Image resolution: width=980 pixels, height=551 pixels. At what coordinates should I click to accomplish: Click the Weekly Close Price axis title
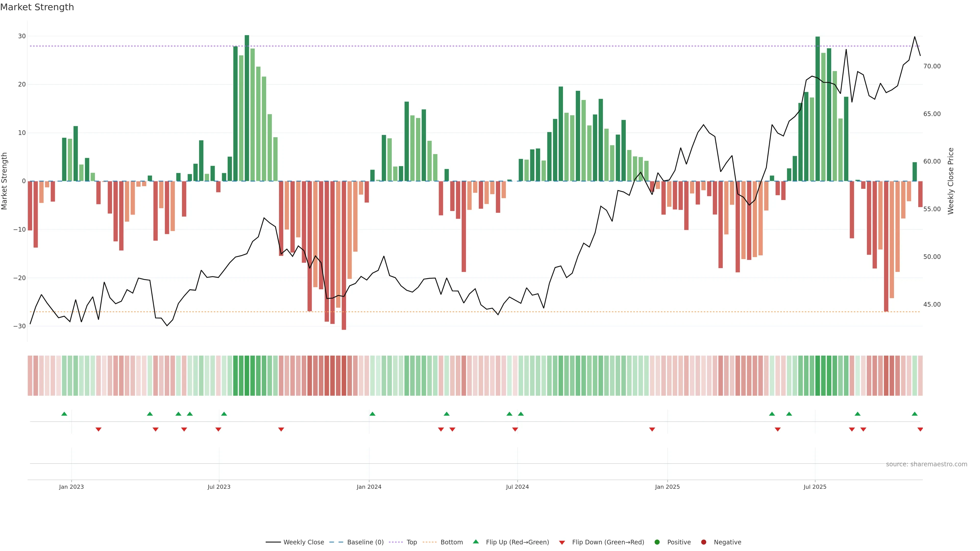[x=951, y=181]
